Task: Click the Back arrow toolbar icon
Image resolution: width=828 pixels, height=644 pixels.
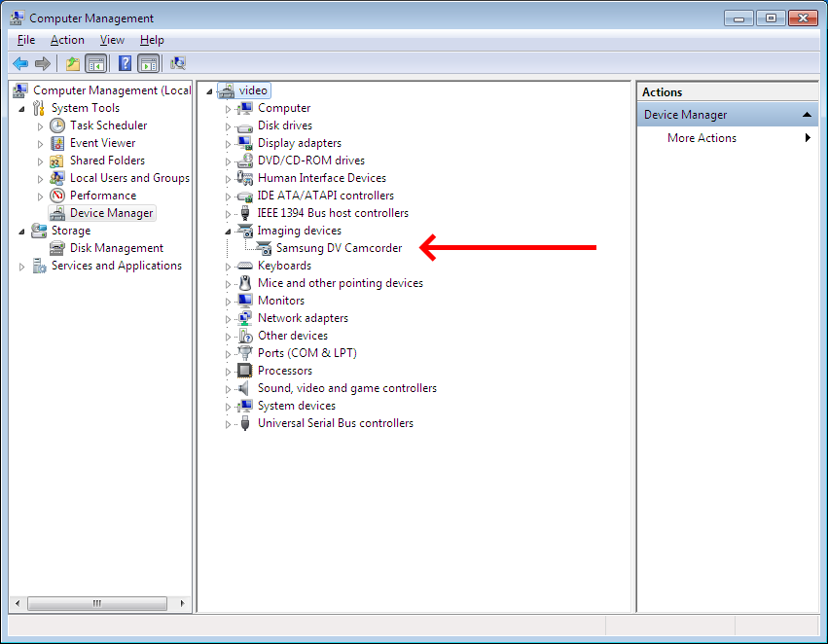Action: (20, 64)
